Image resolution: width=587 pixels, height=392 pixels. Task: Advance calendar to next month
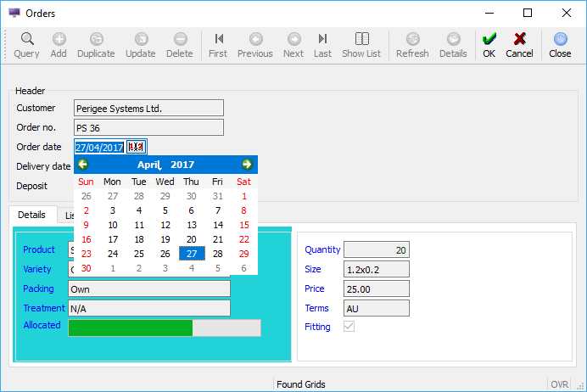(x=247, y=165)
